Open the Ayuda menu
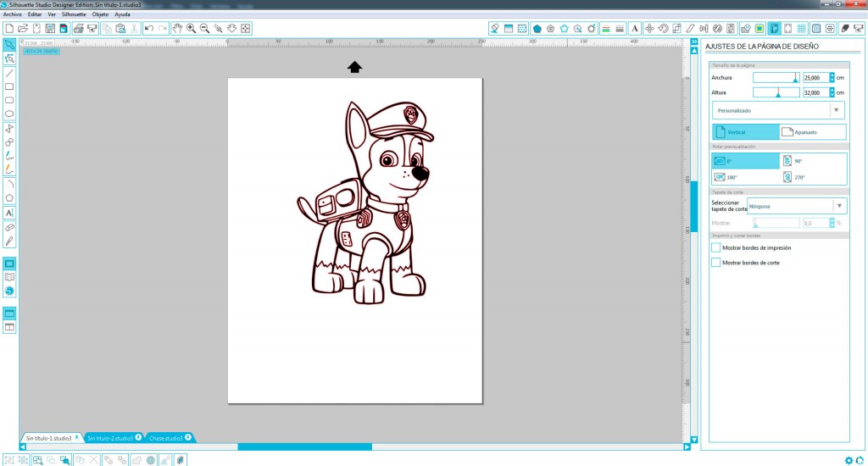 point(122,14)
